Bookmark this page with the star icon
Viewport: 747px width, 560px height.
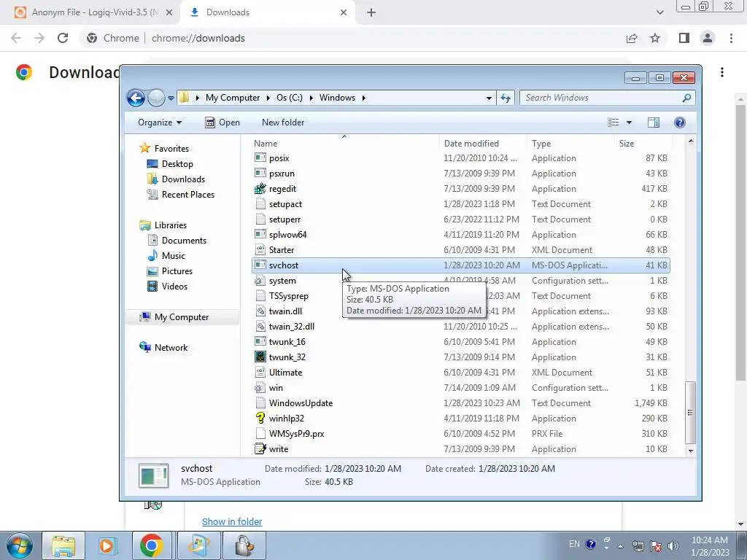(655, 38)
